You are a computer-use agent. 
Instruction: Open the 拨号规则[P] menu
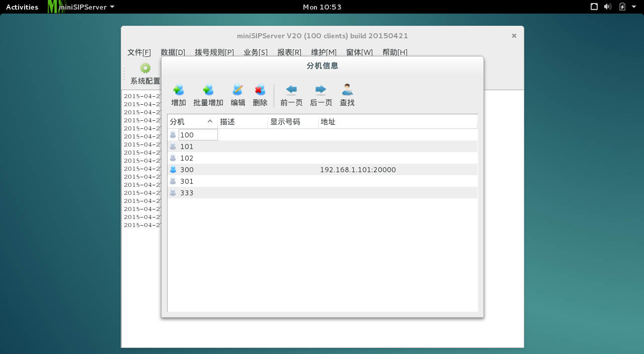pos(214,52)
